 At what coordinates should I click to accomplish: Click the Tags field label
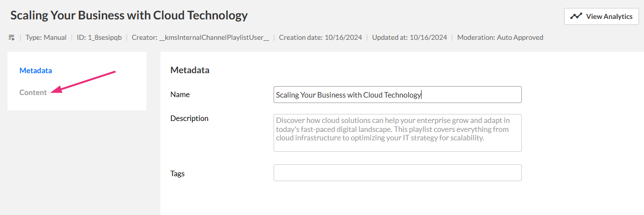tap(177, 174)
